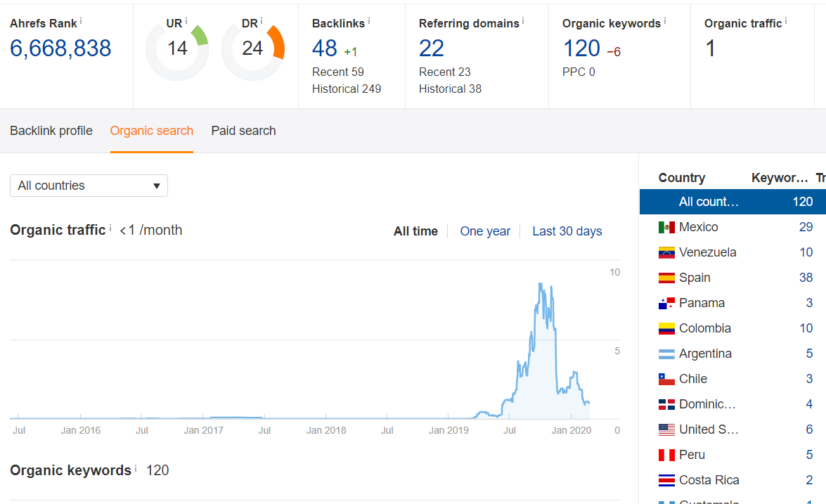Switch chart to One year

pyautogui.click(x=485, y=231)
